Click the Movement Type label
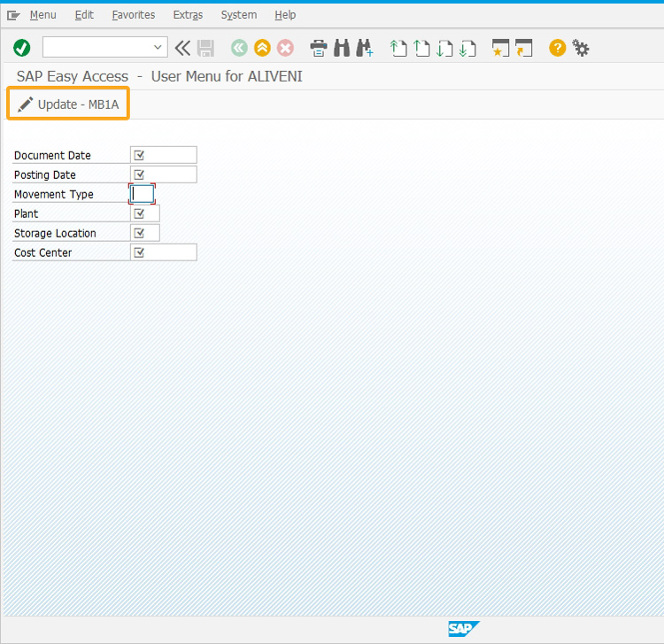The image size is (664, 644). point(54,195)
